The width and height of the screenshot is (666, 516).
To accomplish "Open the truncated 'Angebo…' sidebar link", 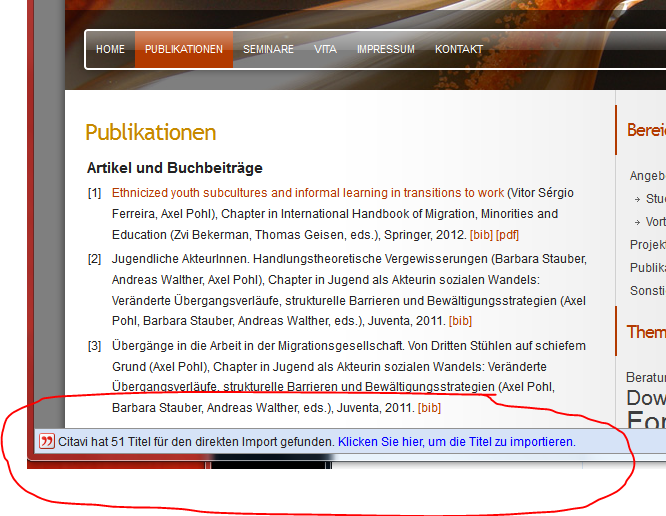I will (x=647, y=176).
